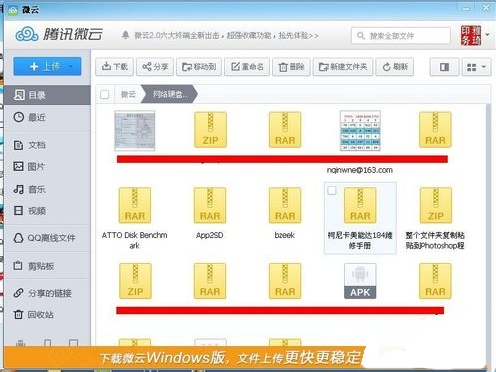Open the dropdown arrow beside user avatar
The image size is (496, 372).
tap(487, 35)
